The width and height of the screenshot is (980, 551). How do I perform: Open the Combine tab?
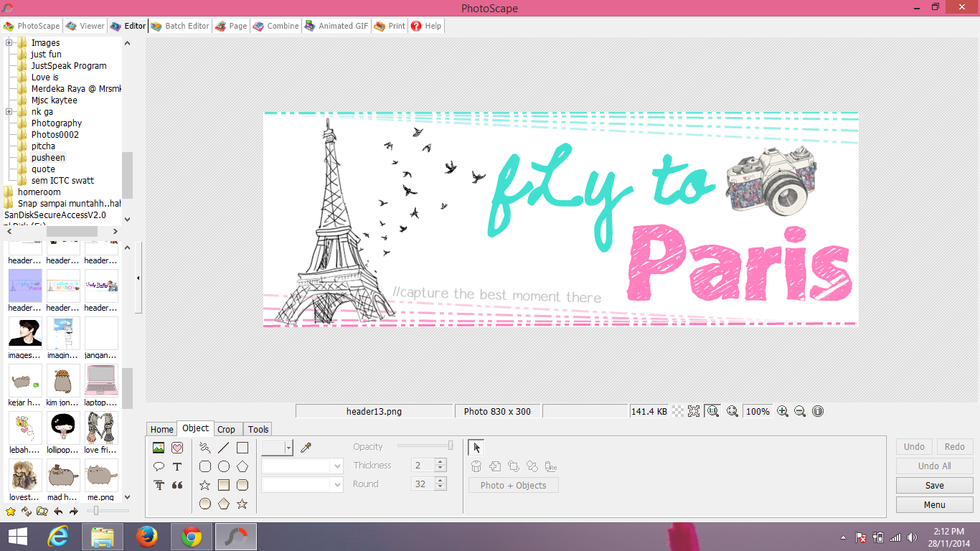[x=275, y=26]
